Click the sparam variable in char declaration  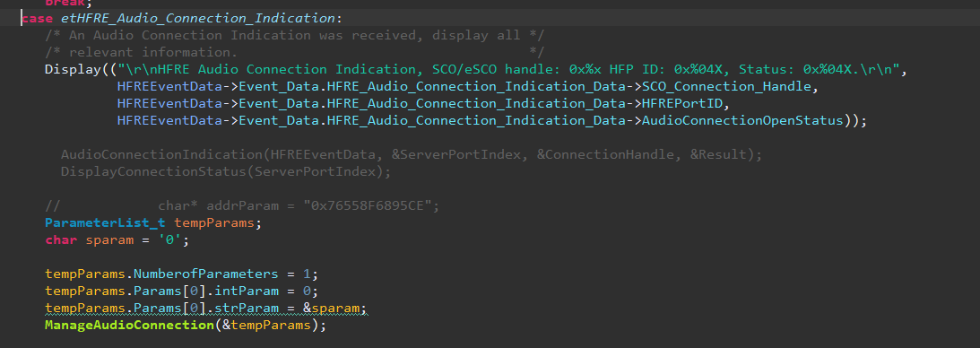pyautogui.click(x=109, y=239)
